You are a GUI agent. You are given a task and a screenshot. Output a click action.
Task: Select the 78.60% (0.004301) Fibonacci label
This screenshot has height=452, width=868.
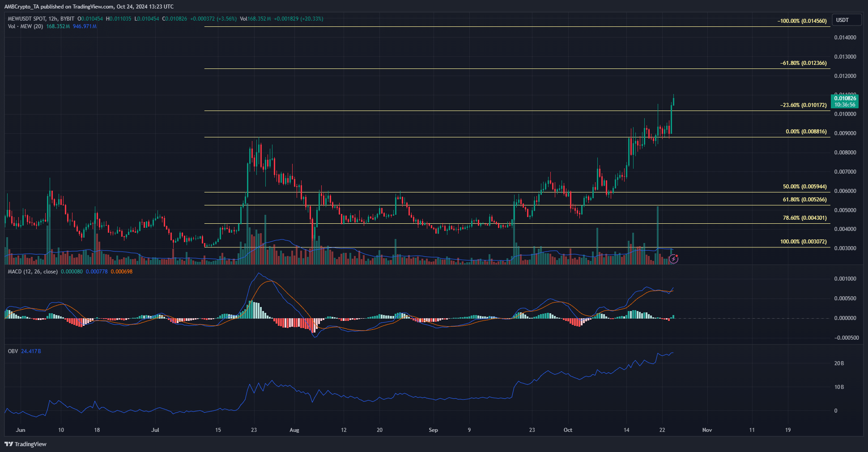coord(805,218)
